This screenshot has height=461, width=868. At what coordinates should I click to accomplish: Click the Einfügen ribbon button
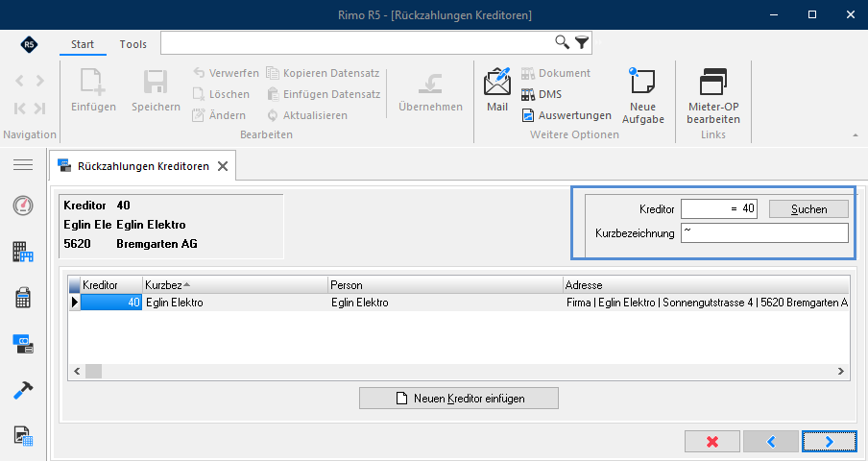(x=93, y=89)
